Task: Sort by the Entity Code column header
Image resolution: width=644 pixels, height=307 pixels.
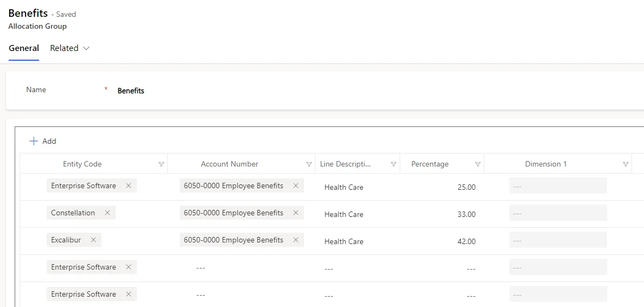Action: click(82, 164)
